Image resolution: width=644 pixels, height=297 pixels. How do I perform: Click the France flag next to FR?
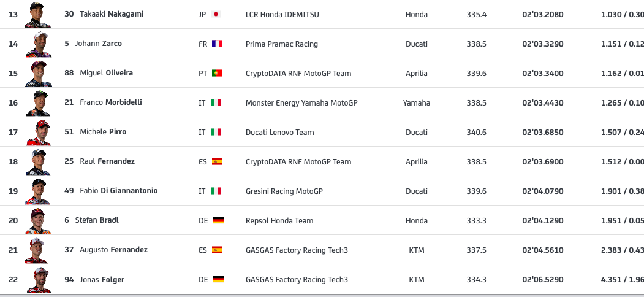(x=217, y=44)
